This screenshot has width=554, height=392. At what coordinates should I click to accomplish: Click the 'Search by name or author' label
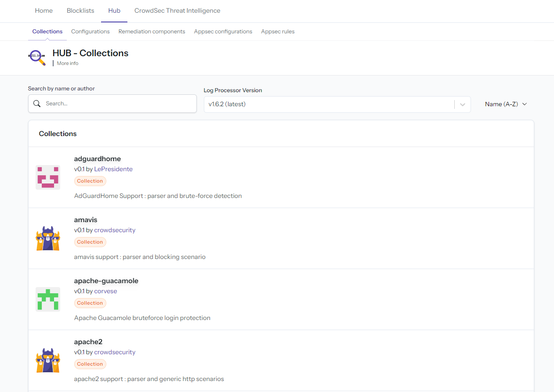pyautogui.click(x=62, y=88)
